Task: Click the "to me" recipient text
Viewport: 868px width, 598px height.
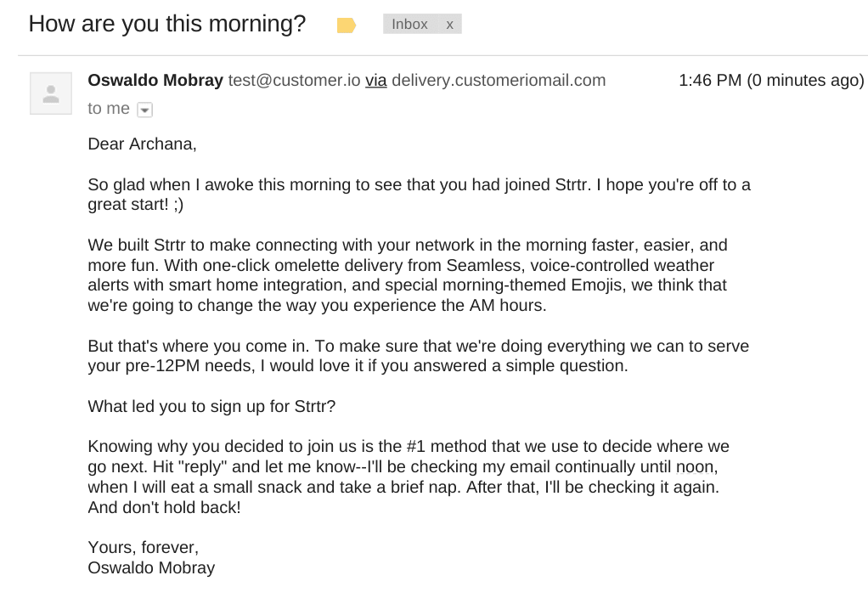Action: (109, 109)
